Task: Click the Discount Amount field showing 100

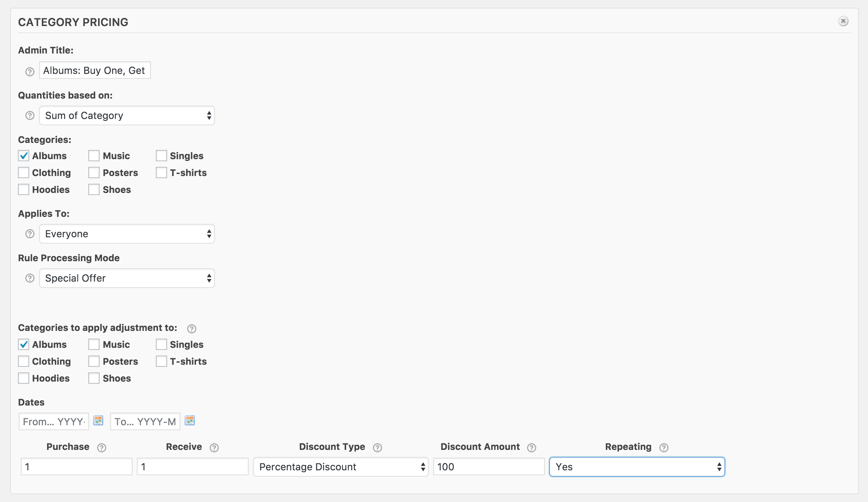Action: click(489, 467)
